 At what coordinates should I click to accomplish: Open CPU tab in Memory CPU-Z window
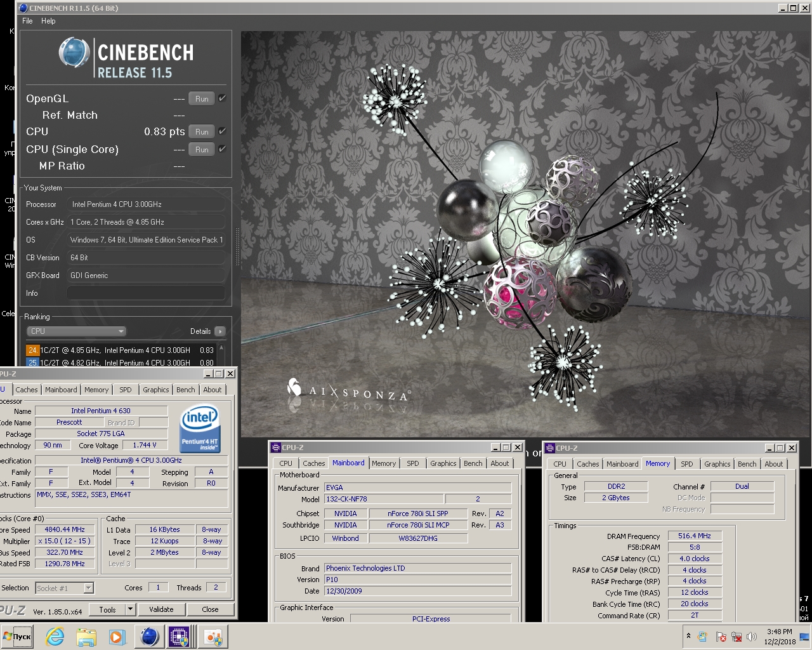pyautogui.click(x=560, y=464)
